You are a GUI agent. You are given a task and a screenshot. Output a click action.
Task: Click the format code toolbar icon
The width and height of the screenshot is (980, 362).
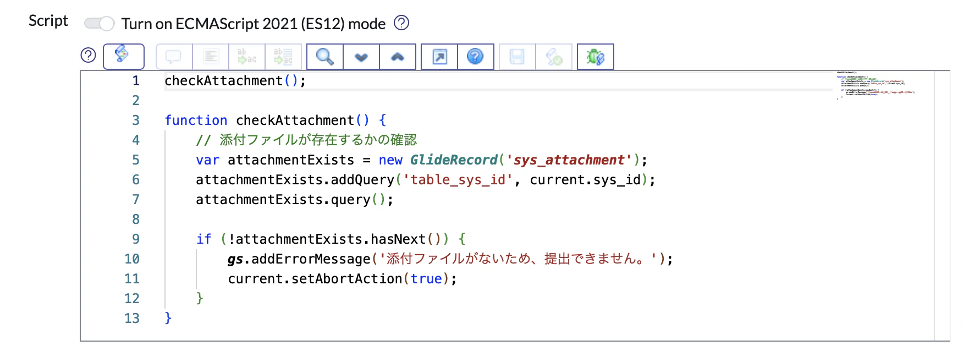coord(211,56)
